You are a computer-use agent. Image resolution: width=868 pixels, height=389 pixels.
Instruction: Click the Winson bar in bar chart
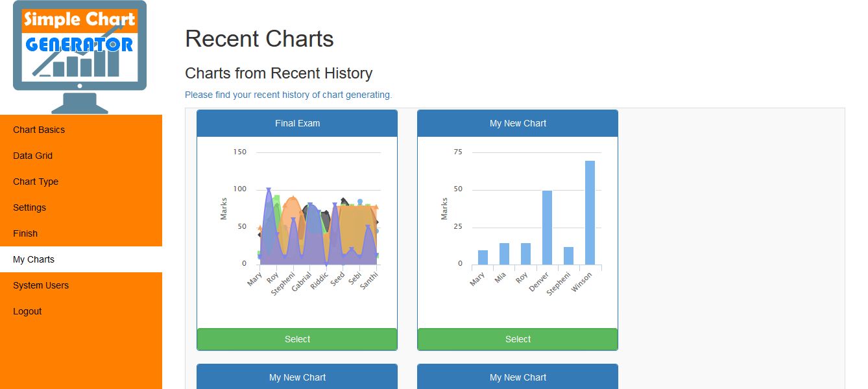(590, 213)
